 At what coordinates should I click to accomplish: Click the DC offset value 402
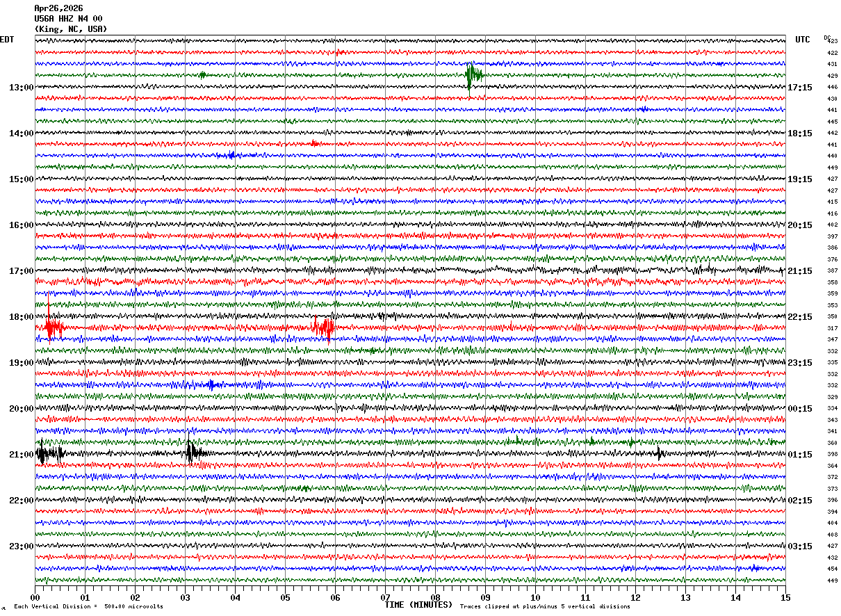832,225
